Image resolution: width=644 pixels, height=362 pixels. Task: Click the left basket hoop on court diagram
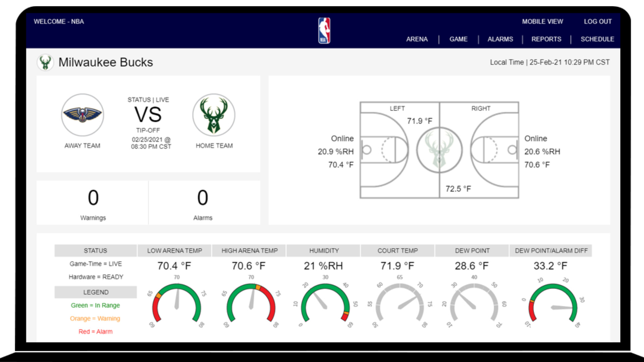click(367, 150)
